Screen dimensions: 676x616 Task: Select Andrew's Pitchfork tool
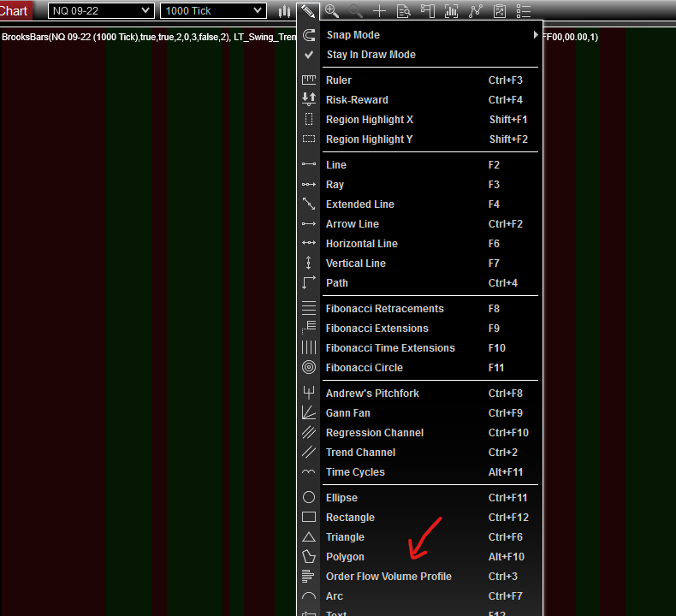[419, 394]
